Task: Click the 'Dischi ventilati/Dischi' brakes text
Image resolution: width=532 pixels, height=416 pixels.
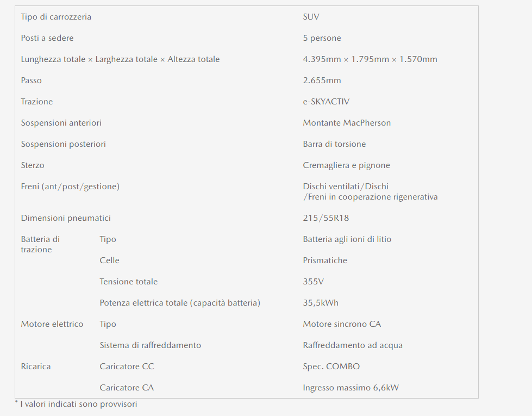Action: tap(346, 187)
